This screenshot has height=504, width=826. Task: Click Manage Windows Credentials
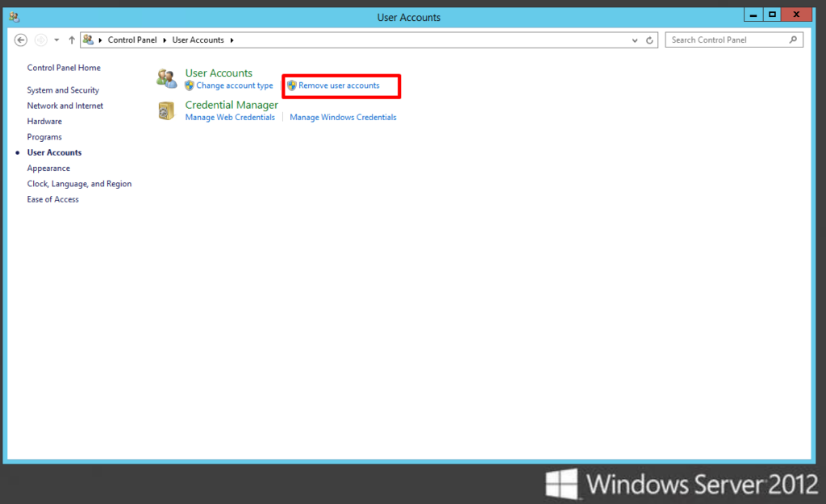[x=343, y=118]
